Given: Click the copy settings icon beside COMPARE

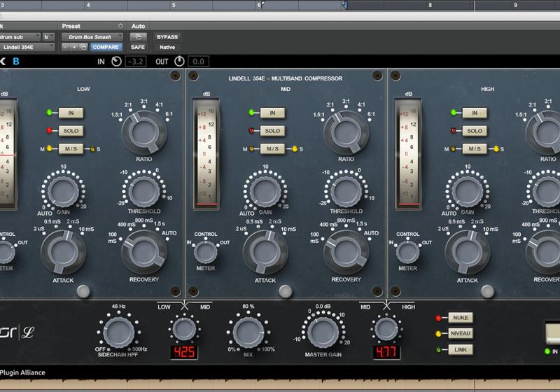Looking at the screenshot, I should (83, 47).
